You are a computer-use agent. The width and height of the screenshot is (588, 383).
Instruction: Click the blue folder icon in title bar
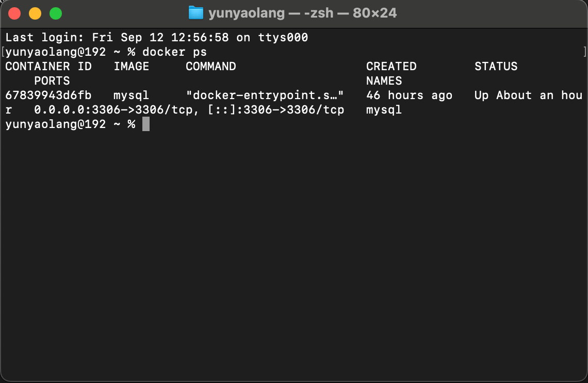(196, 13)
